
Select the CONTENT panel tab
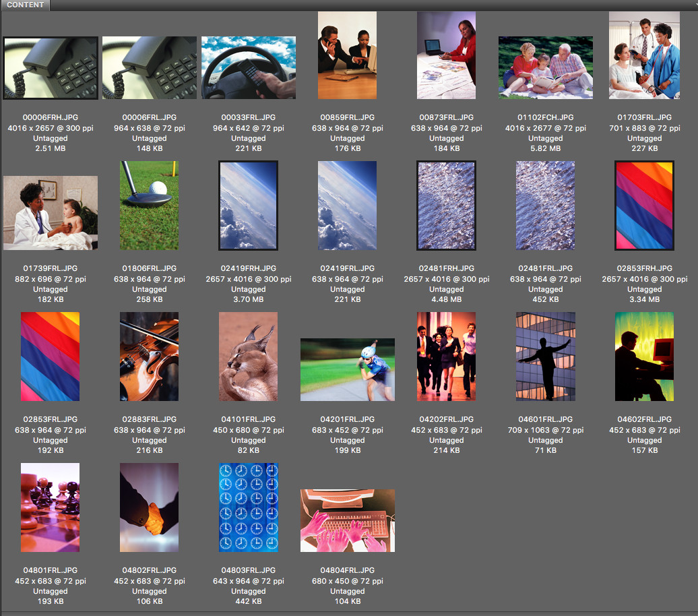coord(26,5)
